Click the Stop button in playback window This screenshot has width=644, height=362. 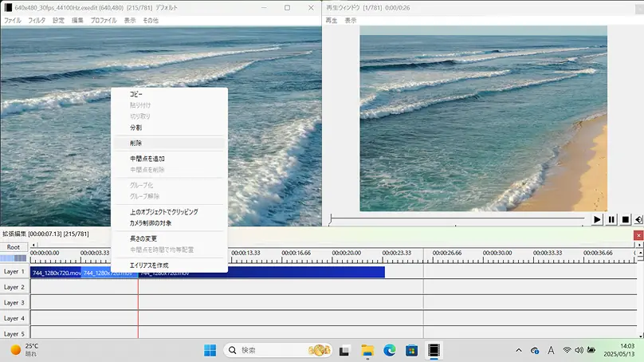pyautogui.click(x=625, y=220)
